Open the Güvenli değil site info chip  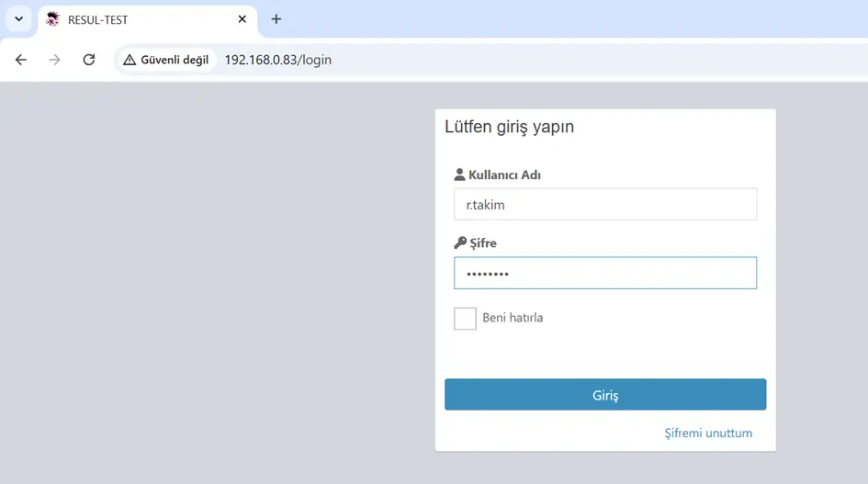pos(166,60)
